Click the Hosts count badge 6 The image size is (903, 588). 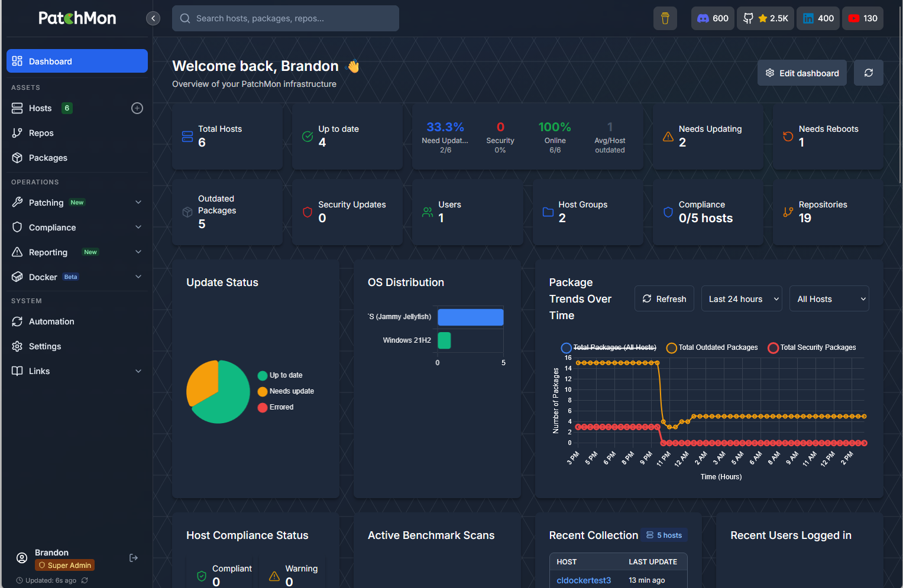[67, 108]
